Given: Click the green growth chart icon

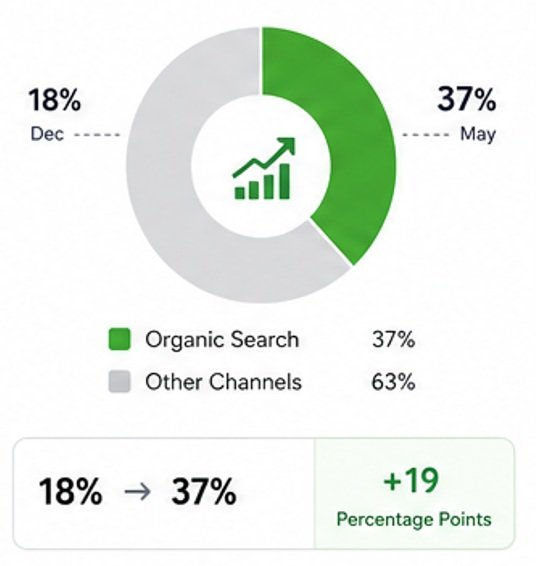Looking at the screenshot, I should coord(263,169).
